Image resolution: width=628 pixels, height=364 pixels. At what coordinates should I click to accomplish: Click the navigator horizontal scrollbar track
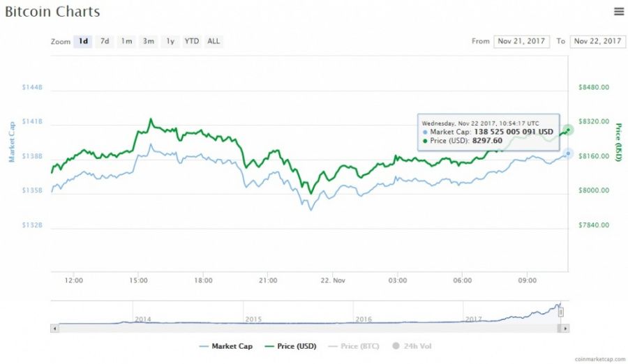pyautogui.click(x=308, y=328)
